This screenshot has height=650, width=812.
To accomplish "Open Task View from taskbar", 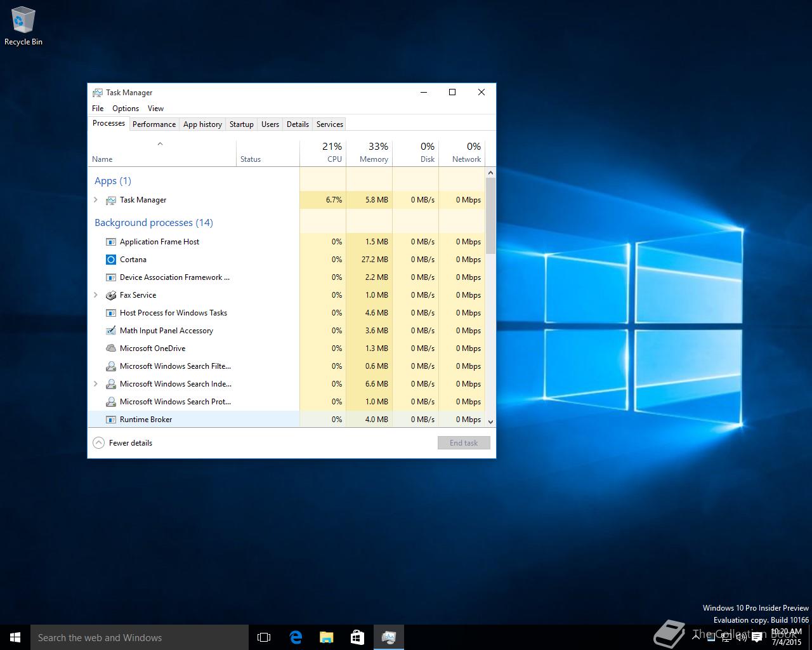I will [264, 637].
